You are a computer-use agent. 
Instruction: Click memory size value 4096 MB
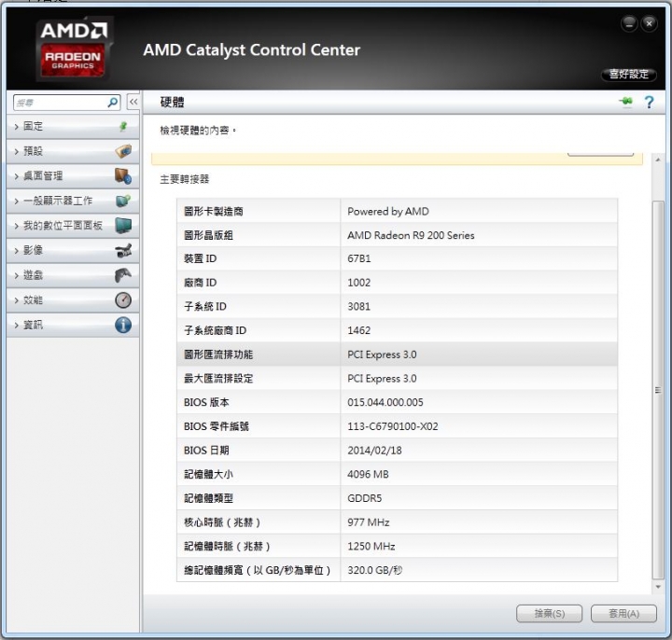[x=368, y=474]
